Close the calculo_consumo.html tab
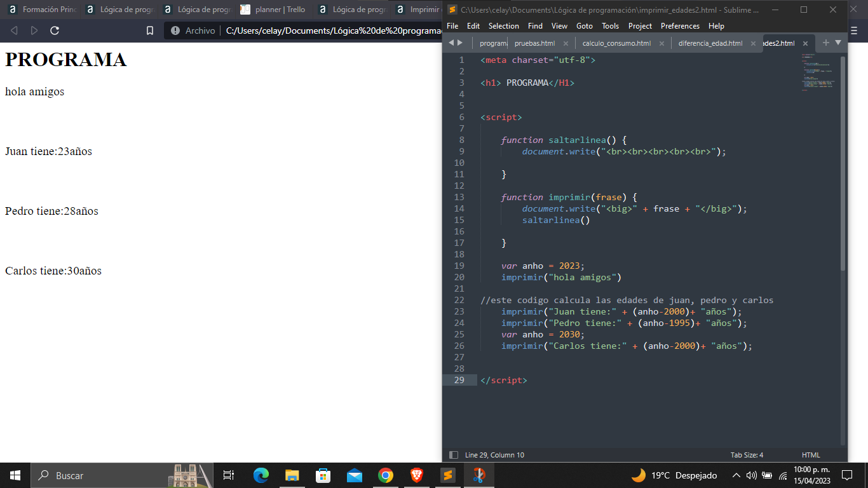Image resolution: width=868 pixels, height=488 pixels. tap(661, 43)
